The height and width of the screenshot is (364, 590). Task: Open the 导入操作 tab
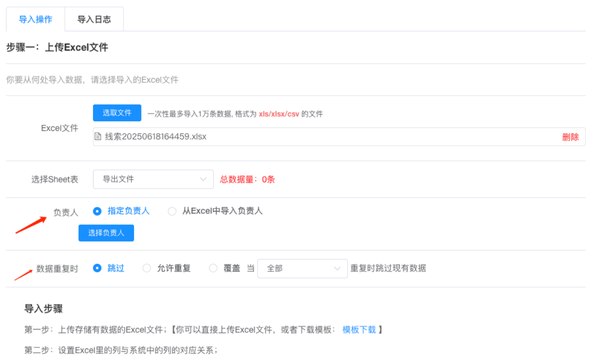click(35, 20)
